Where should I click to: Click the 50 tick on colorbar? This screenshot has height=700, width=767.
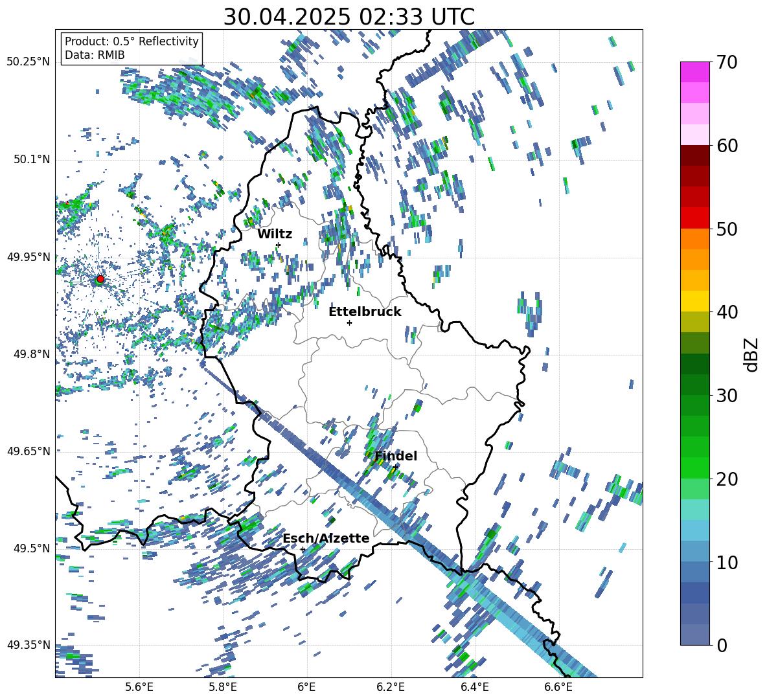click(727, 229)
